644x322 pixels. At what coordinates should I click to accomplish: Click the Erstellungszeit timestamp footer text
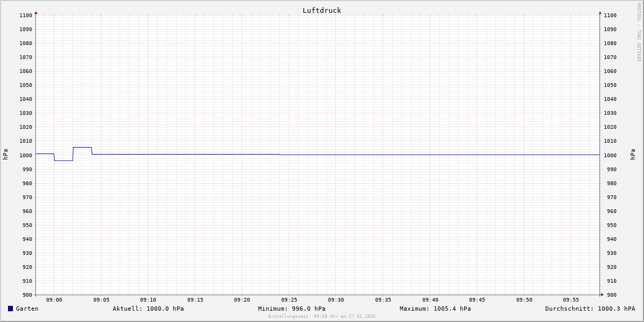(322, 316)
